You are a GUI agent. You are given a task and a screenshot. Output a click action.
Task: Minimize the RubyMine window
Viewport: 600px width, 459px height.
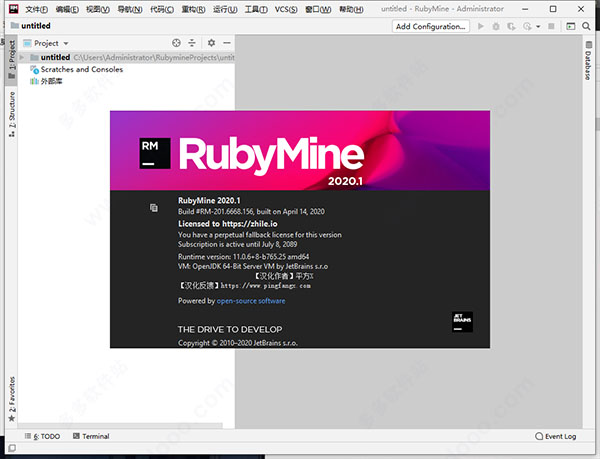[525, 9]
